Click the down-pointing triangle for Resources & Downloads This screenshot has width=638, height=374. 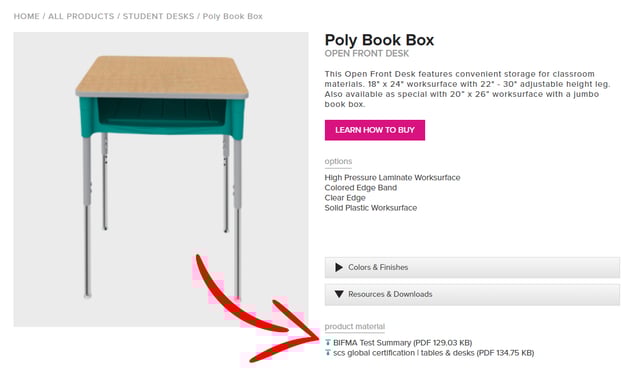[x=339, y=294]
